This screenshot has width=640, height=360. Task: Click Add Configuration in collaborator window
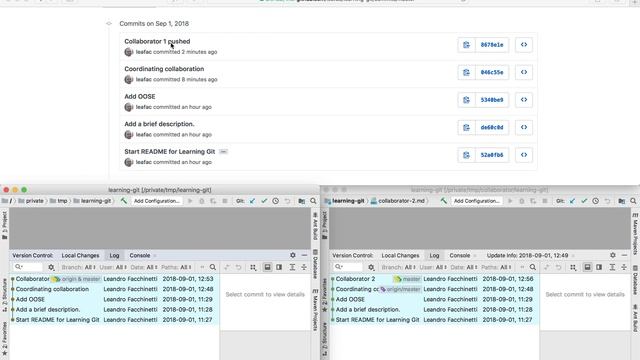pos(477,201)
